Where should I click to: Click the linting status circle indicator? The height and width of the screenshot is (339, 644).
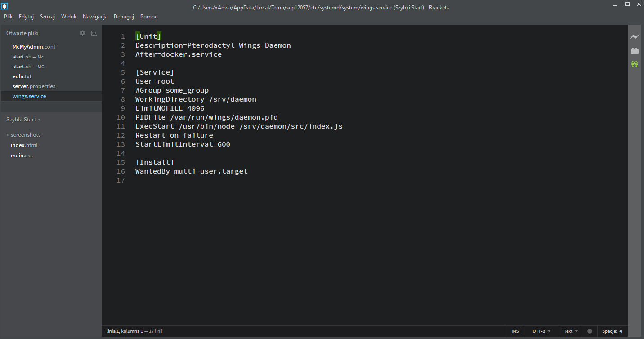590,331
